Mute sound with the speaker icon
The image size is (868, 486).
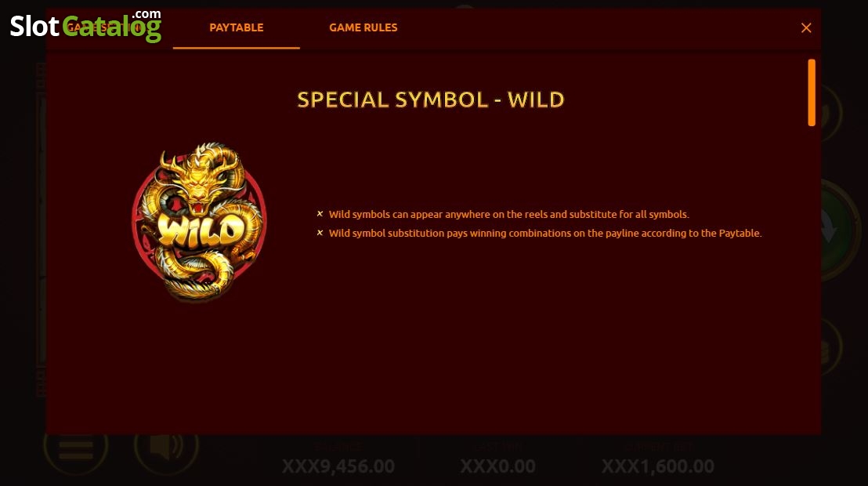[166, 446]
